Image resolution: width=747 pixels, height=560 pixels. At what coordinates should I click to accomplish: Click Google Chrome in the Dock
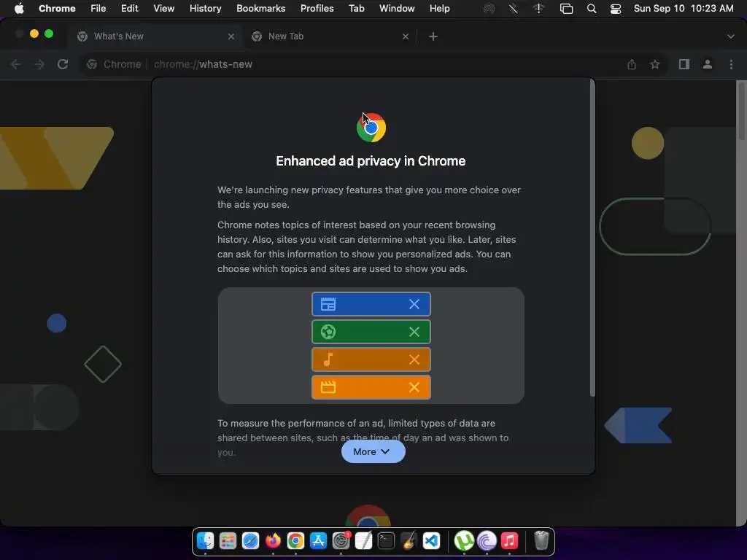(x=295, y=541)
